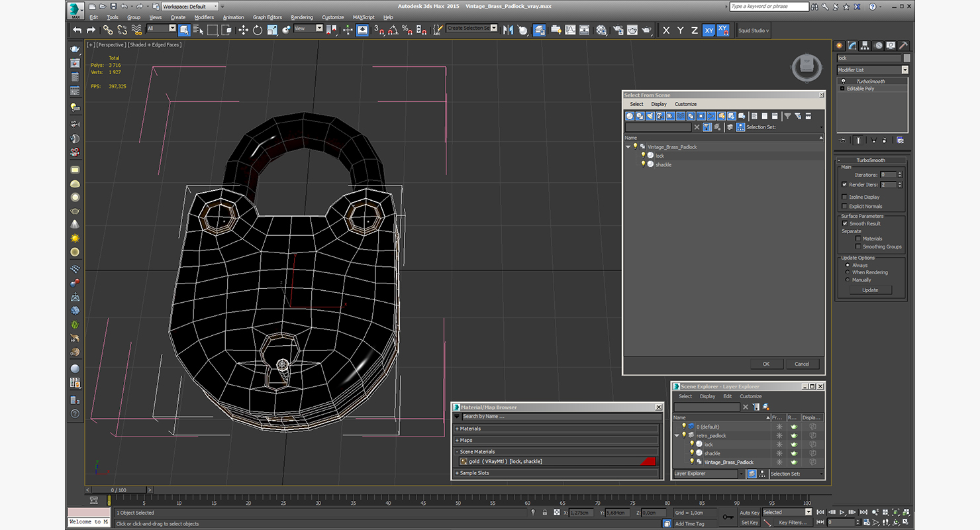Collapse the TurboSmooth rollout header

point(871,160)
